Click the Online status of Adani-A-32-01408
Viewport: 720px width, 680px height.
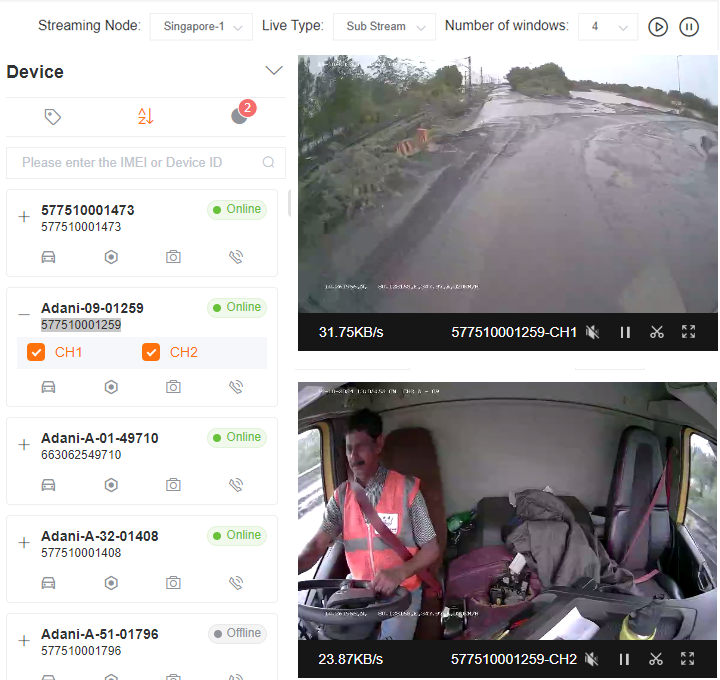coord(237,535)
